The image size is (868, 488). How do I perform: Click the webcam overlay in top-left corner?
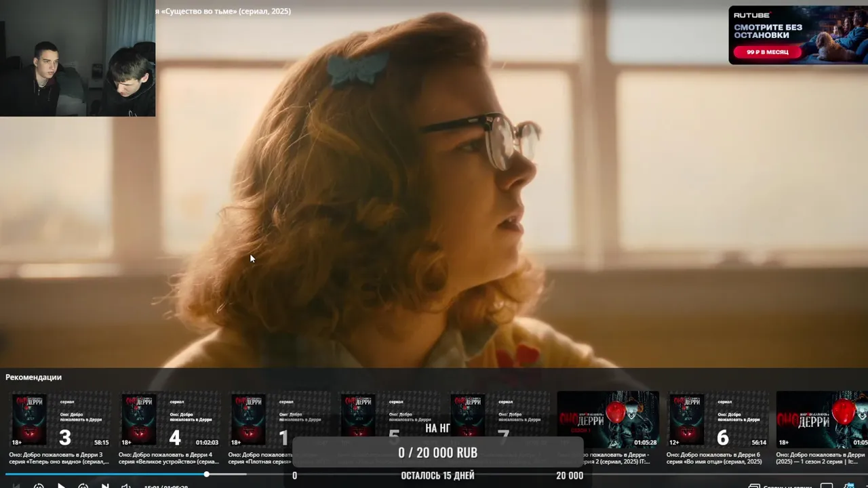[77, 58]
